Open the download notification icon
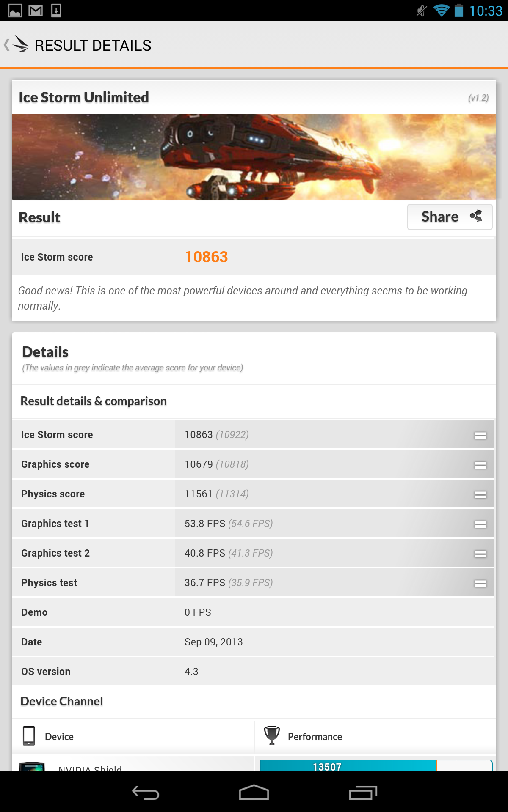Screen dimensions: 508x812 coord(56,11)
